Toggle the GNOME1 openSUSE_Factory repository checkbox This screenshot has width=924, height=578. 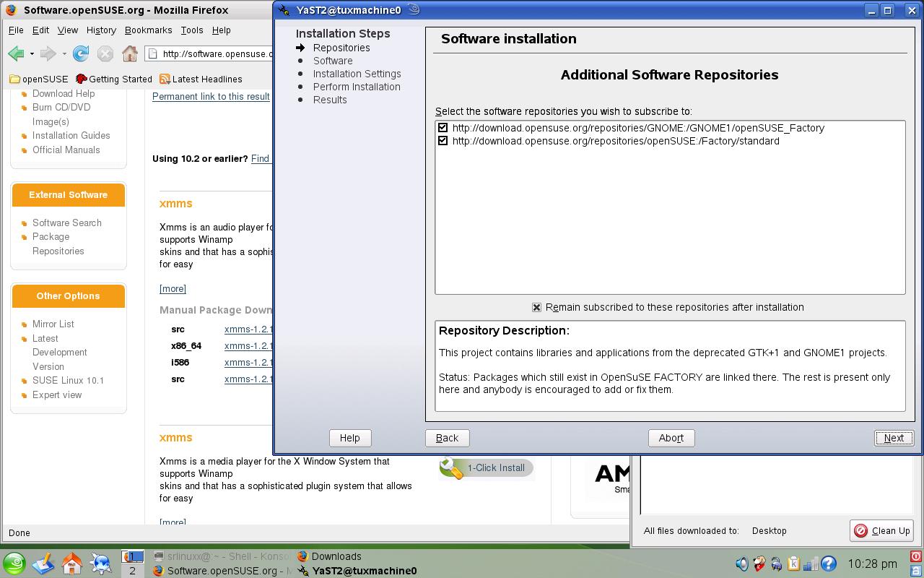(443, 128)
